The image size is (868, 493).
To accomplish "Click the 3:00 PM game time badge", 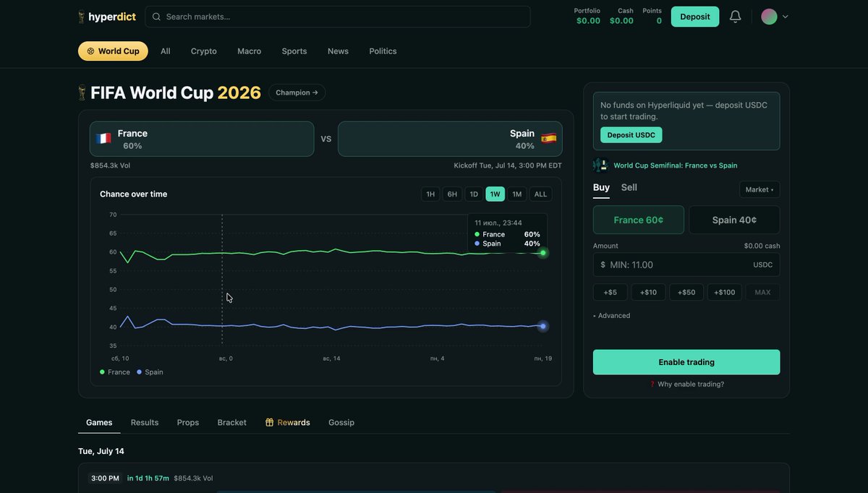I will (104, 479).
